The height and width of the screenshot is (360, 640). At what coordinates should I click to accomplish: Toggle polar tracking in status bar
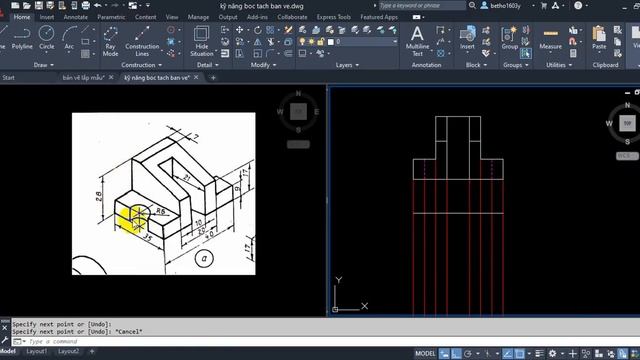[x=468, y=353]
